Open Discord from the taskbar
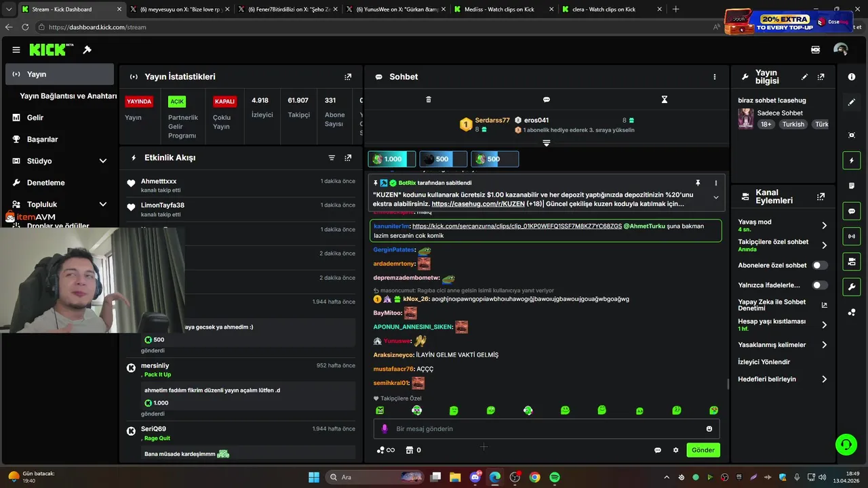The image size is (868, 488). coord(475,477)
